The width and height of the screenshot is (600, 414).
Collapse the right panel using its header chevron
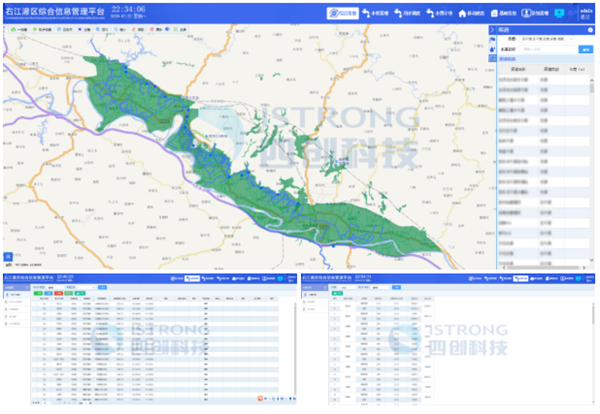[x=492, y=30]
